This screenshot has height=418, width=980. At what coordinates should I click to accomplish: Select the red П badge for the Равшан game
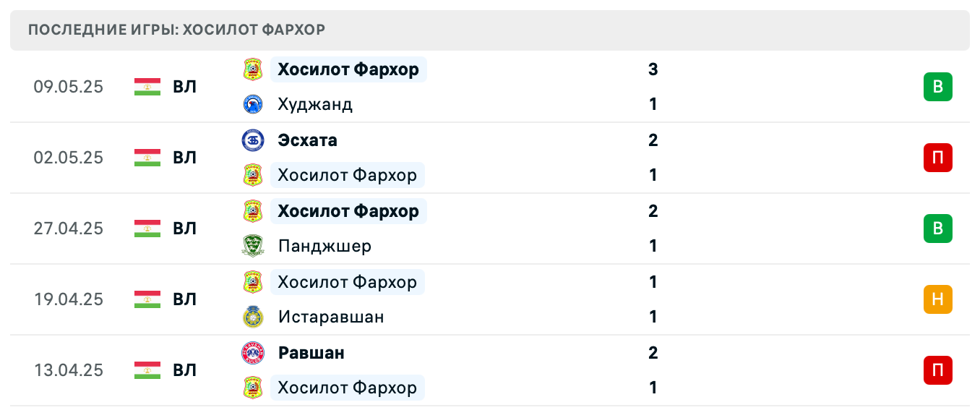(x=939, y=370)
